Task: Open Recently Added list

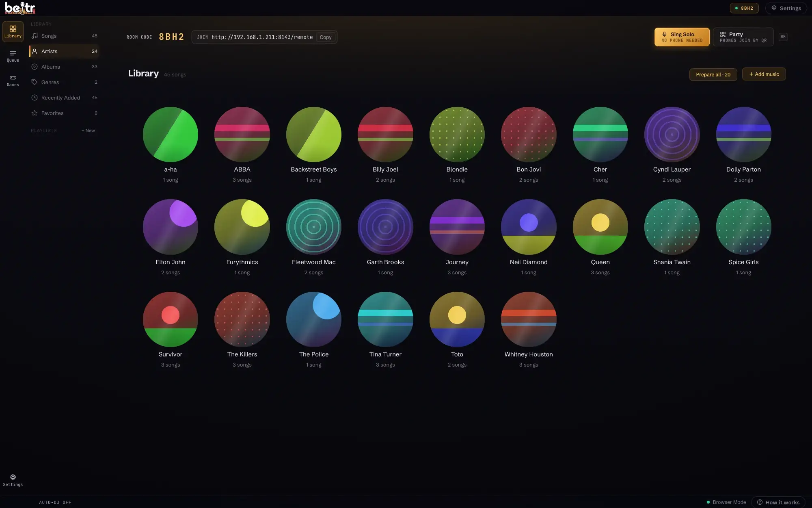Action: [x=64, y=98]
